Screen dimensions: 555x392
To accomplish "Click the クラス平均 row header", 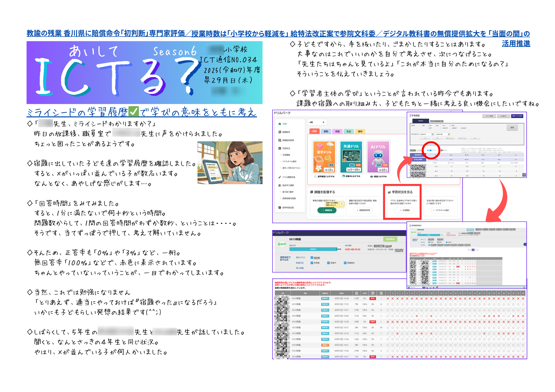I will [x=418, y=159].
